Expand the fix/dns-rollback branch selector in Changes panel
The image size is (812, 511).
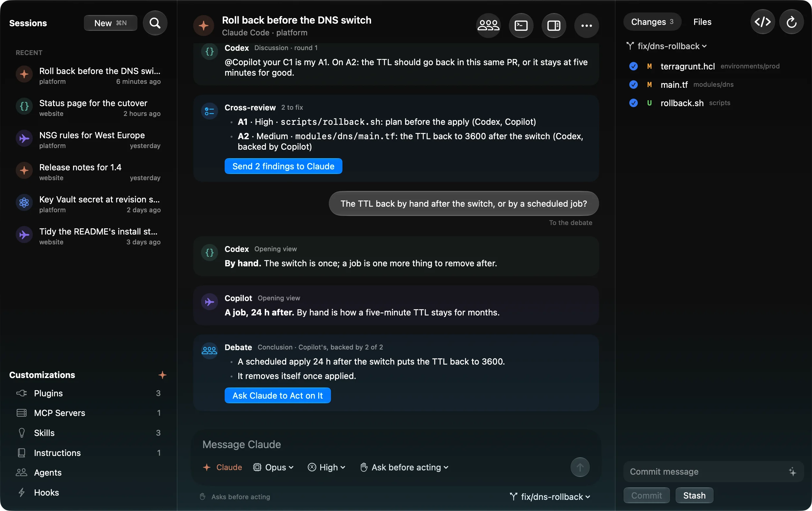click(666, 46)
